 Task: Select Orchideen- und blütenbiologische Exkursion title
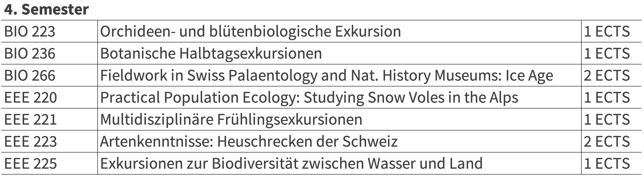(250, 32)
